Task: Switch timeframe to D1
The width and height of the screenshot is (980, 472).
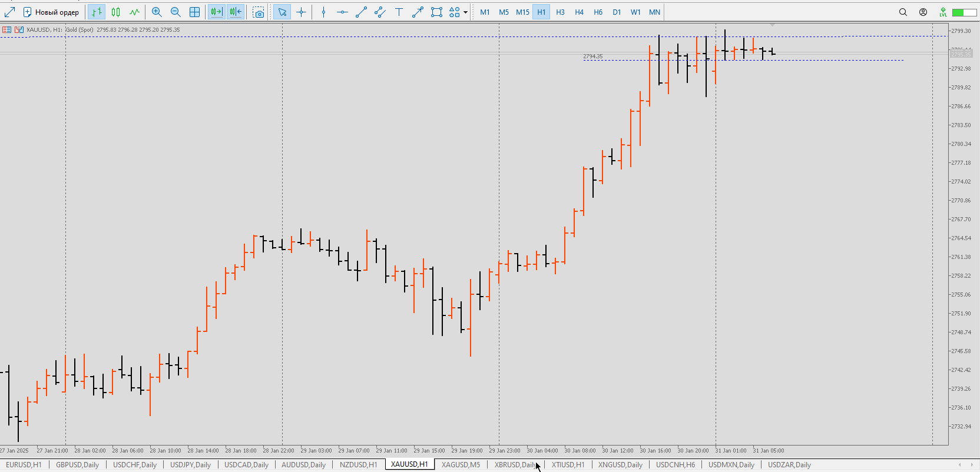Action: tap(617, 12)
